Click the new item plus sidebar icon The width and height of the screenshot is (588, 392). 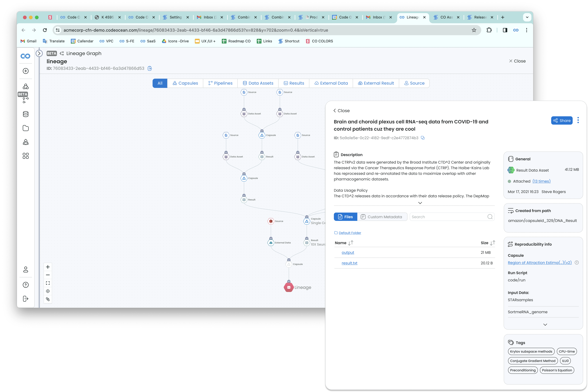(26, 71)
